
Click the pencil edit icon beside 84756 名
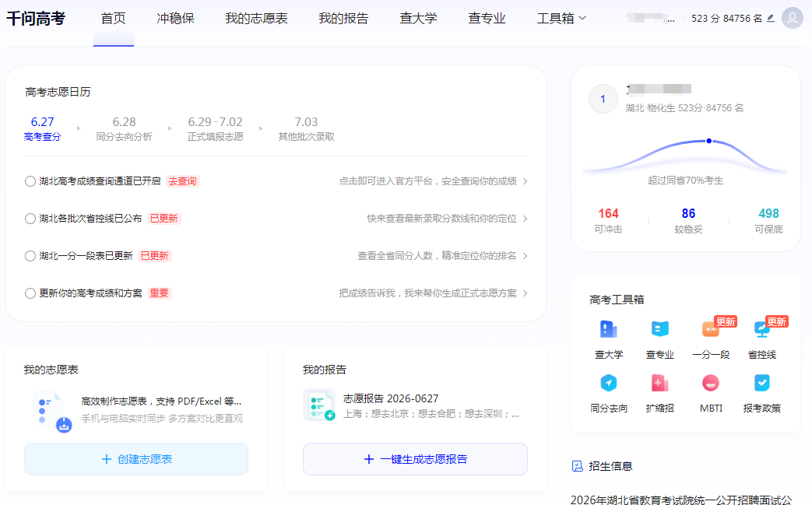click(771, 18)
